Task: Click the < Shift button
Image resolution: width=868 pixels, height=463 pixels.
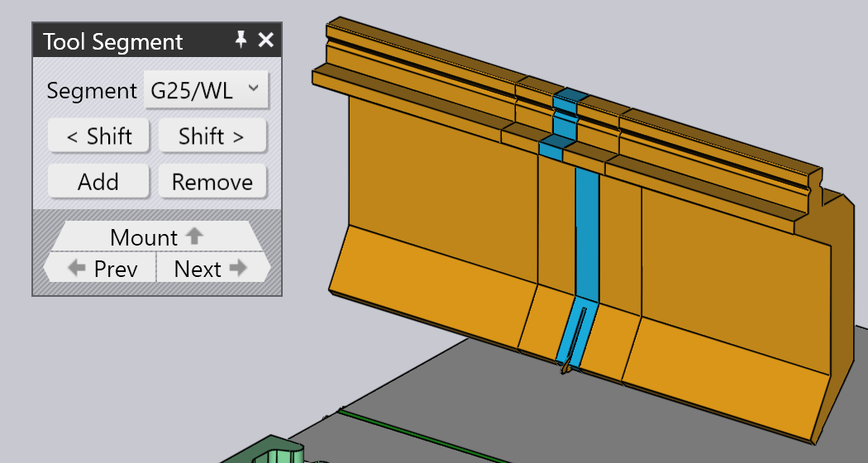Action: click(x=98, y=136)
